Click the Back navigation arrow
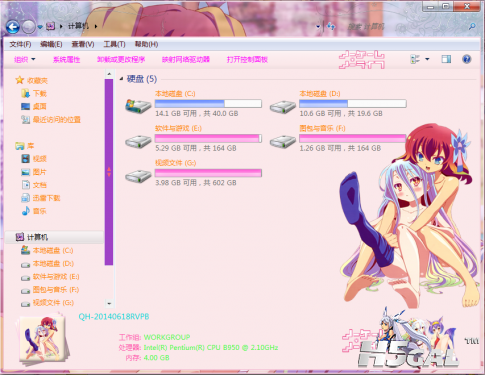The width and height of the screenshot is (485, 375). pyautogui.click(x=13, y=27)
